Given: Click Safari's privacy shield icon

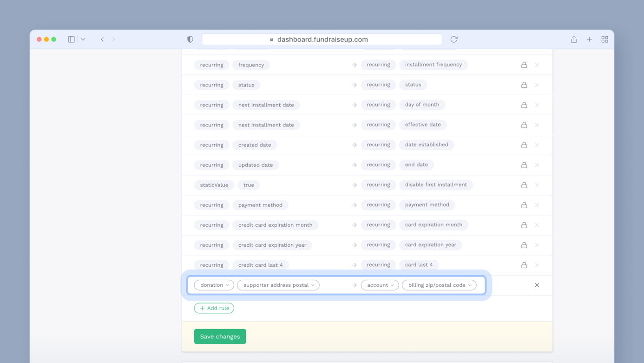Looking at the screenshot, I should point(190,40).
